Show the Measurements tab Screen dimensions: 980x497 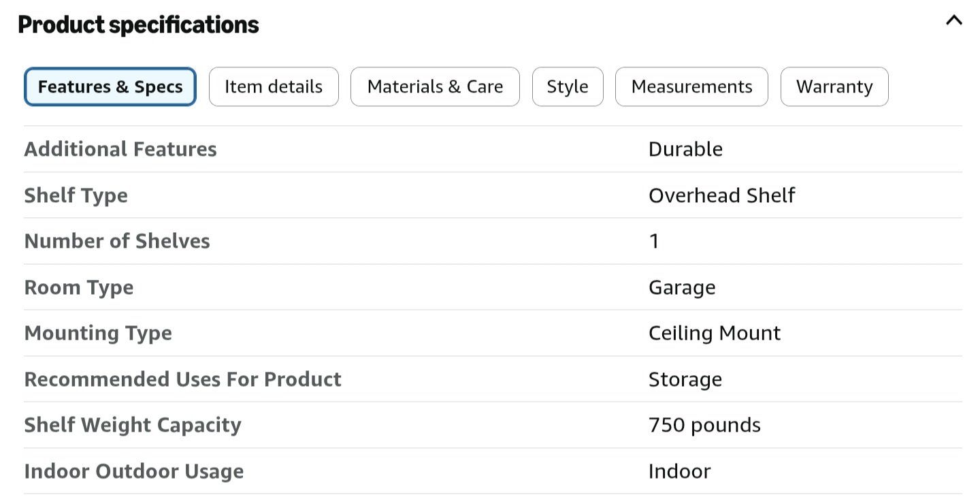point(691,86)
